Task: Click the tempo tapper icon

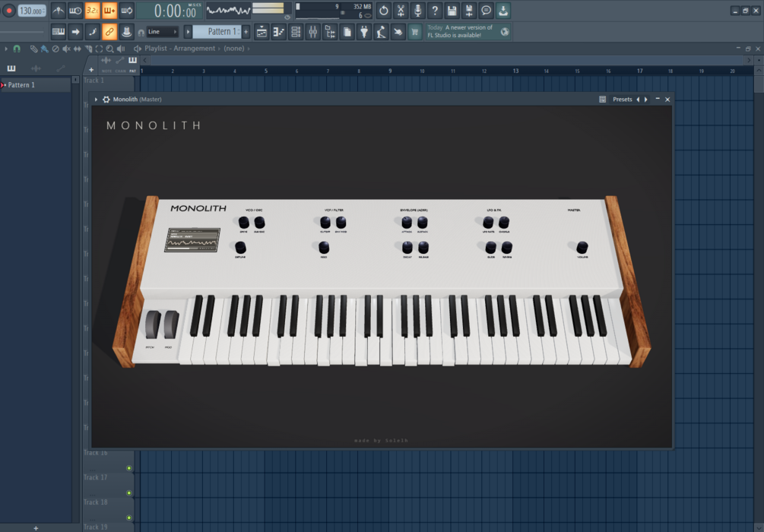Action: click(381, 32)
